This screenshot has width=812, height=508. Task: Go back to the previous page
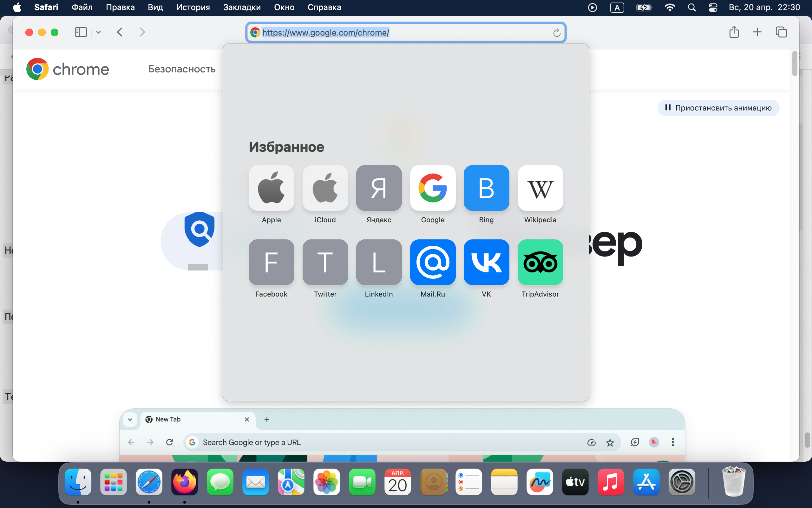(x=120, y=32)
